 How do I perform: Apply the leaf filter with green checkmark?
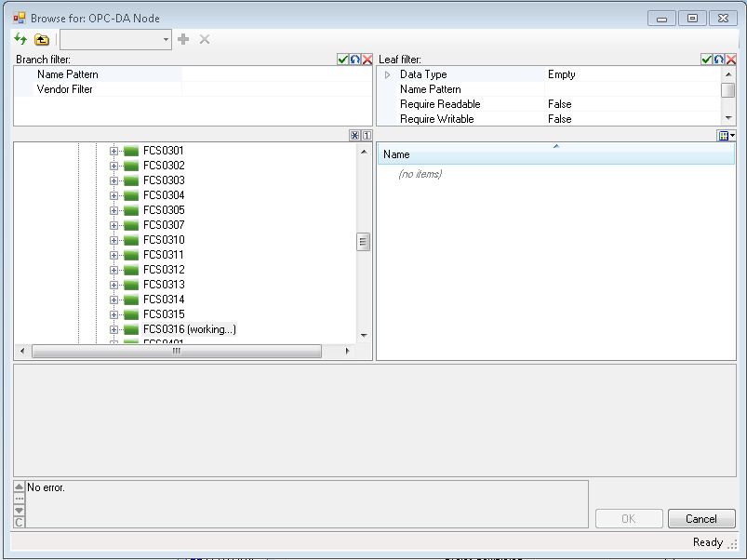[x=706, y=60]
